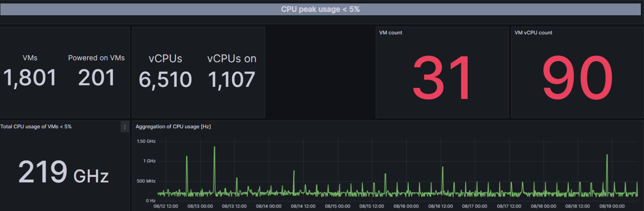Click the vCPUs on label text
The width and height of the screenshot is (644, 211).
231,59
